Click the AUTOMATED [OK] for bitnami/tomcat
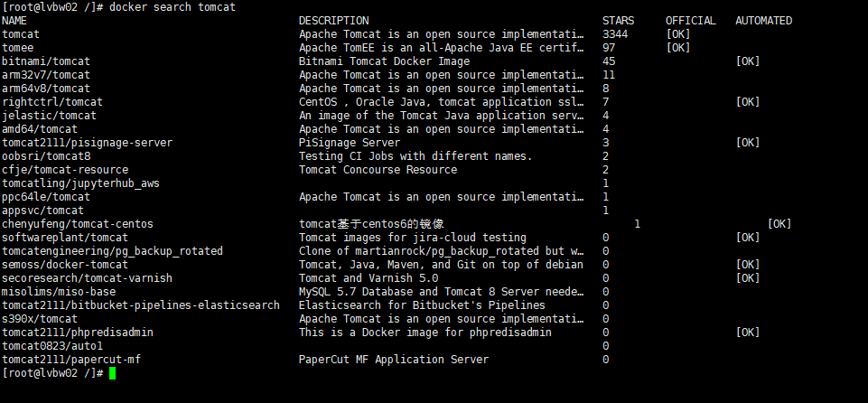Screen dimensions: 868x403 click(748, 61)
